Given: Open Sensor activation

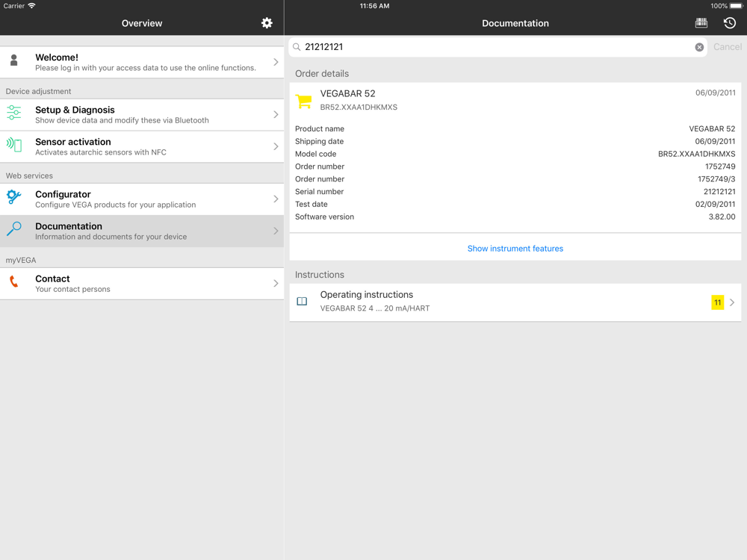Looking at the screenshot, I should tap(142, 146).
